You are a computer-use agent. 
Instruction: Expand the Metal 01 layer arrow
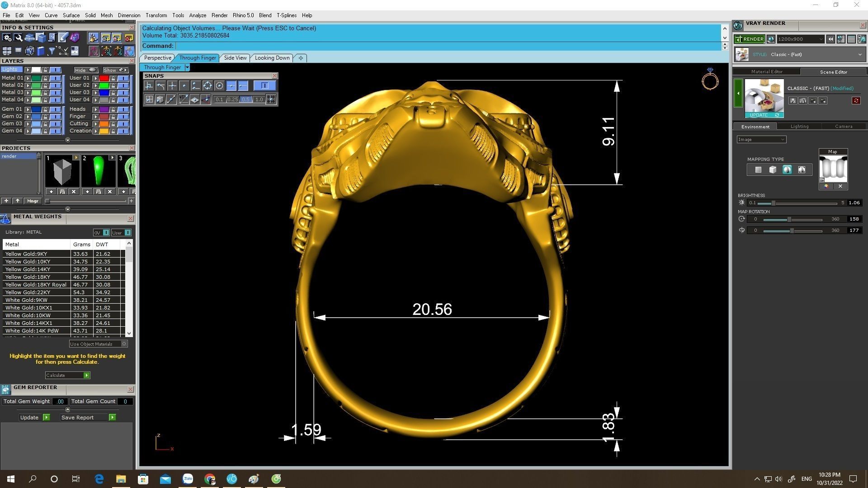pos(28,78)
